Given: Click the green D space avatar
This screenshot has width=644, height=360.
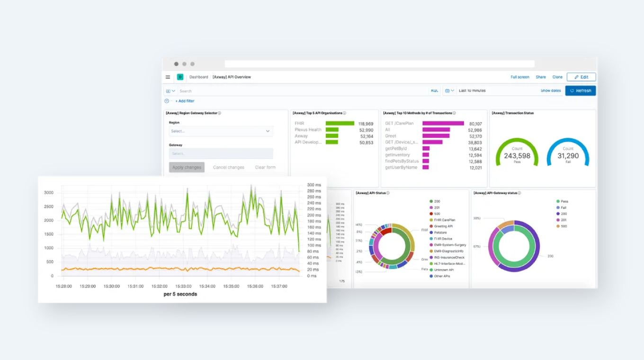Looking at the screenshot, I should point(180,77).
